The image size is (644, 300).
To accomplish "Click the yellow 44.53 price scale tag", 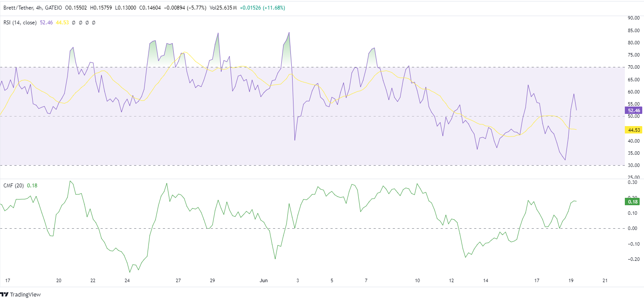I will click(x=633, y=130).
